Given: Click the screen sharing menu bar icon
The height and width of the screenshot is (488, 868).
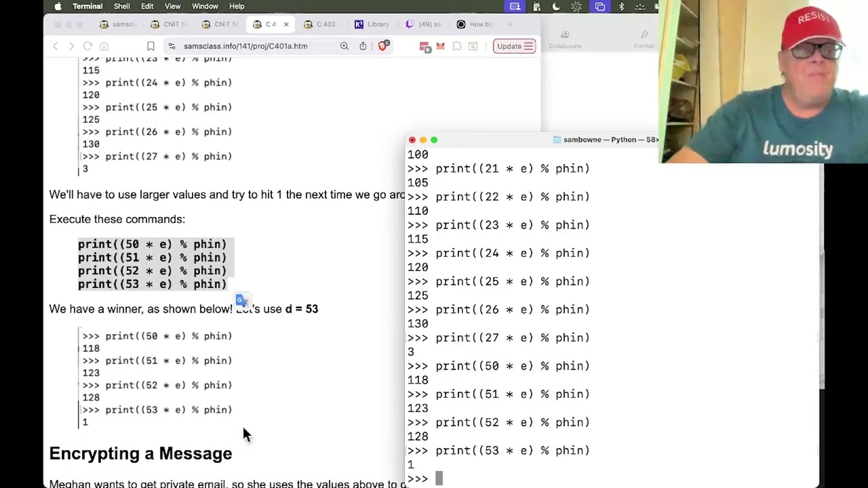Looking at the screenshot, I should click(x=515, y=7).
